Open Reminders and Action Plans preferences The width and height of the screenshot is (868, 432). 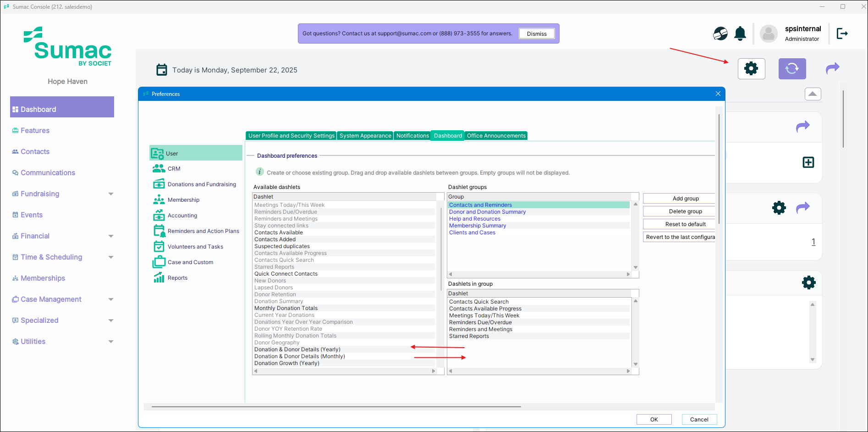tap(203, 231)
